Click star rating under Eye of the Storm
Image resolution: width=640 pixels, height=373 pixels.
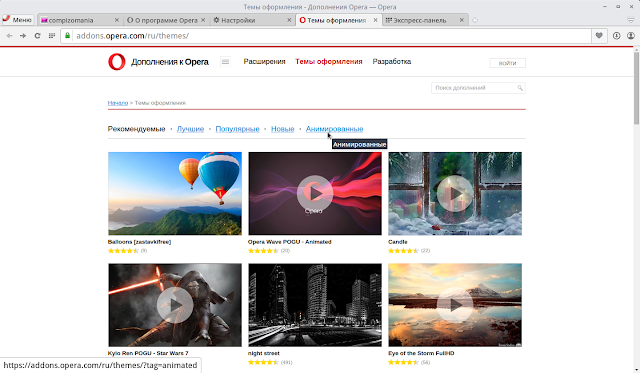pos(403,362)
